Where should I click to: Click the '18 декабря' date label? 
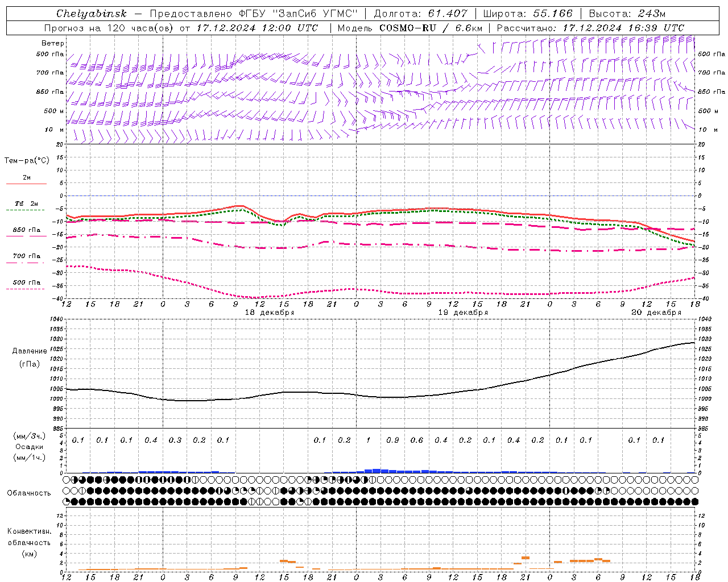click(x=270, y=313)
